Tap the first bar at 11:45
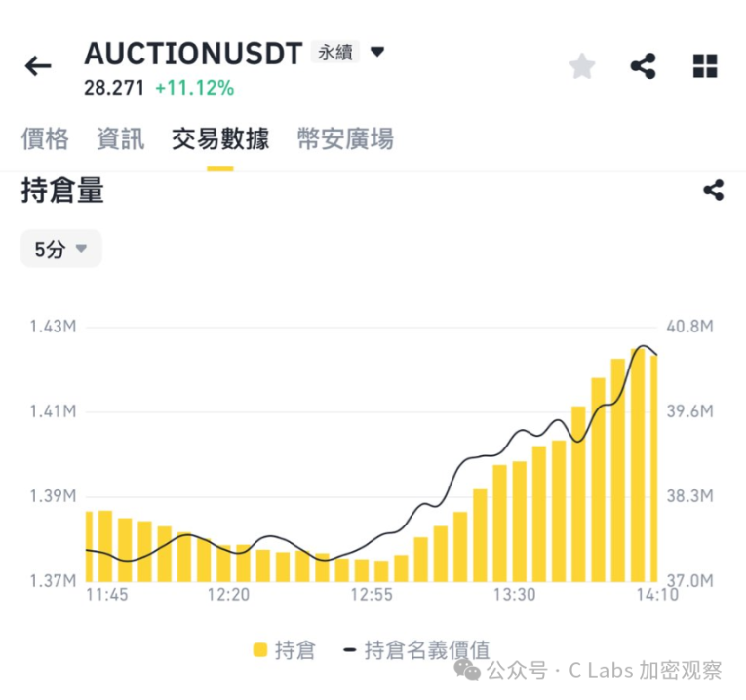 (x=90, y=547)
